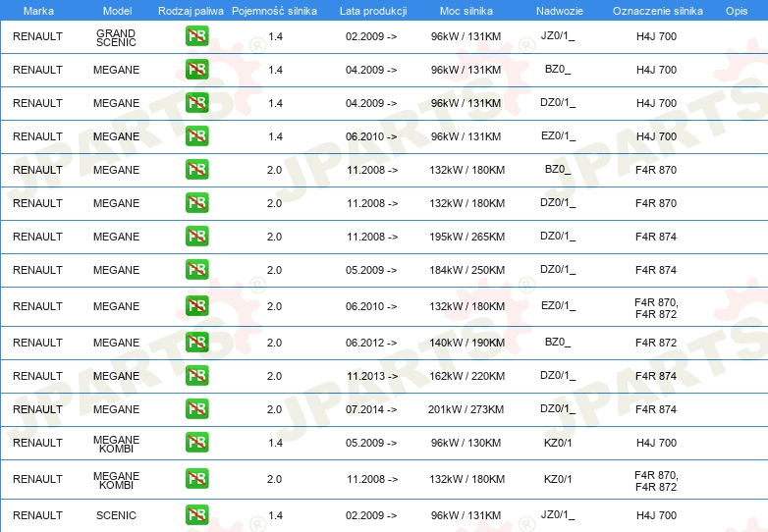Select the 184kW / 250KM power cell

pos(467,270)
